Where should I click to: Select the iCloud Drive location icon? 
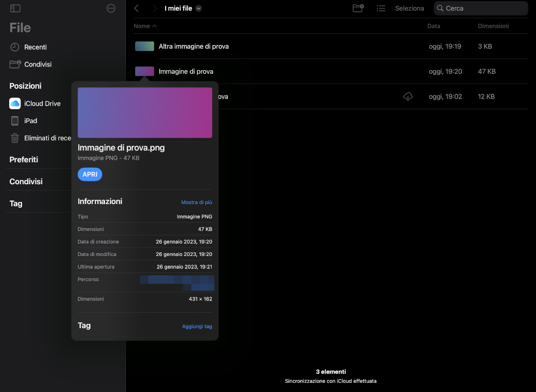pos(16,103)
